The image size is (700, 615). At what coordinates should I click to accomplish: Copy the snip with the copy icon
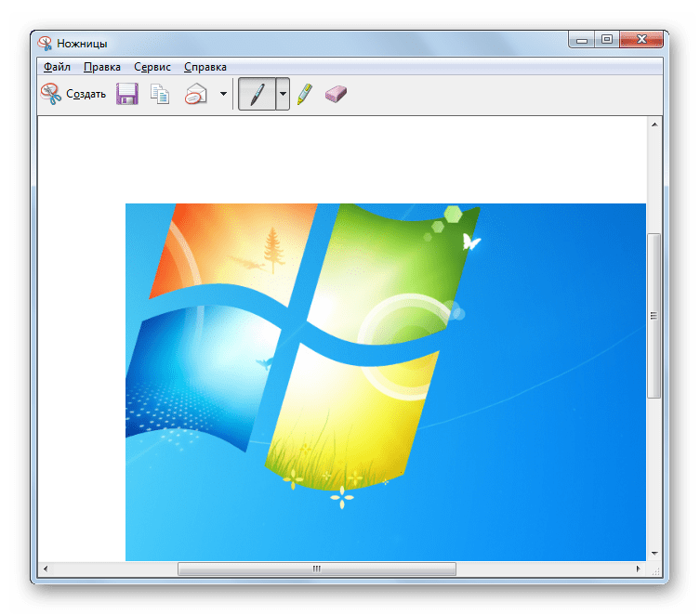pos(160,94)
